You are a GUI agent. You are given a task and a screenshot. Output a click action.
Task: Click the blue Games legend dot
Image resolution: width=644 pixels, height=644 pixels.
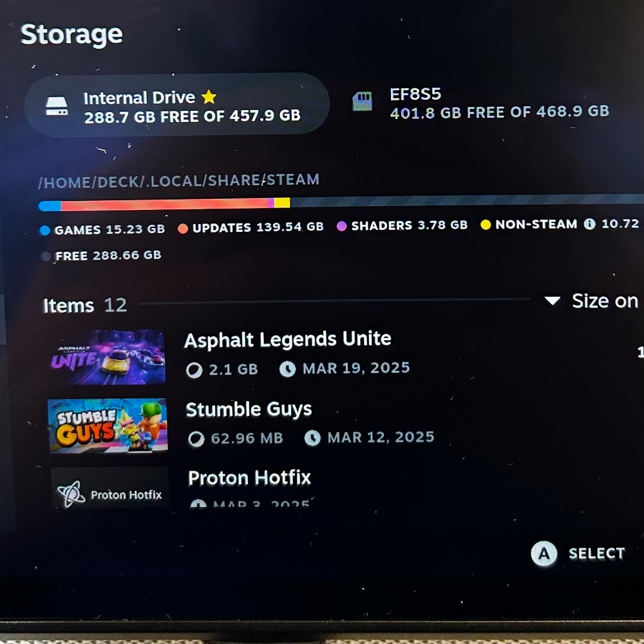click(45, 230)
